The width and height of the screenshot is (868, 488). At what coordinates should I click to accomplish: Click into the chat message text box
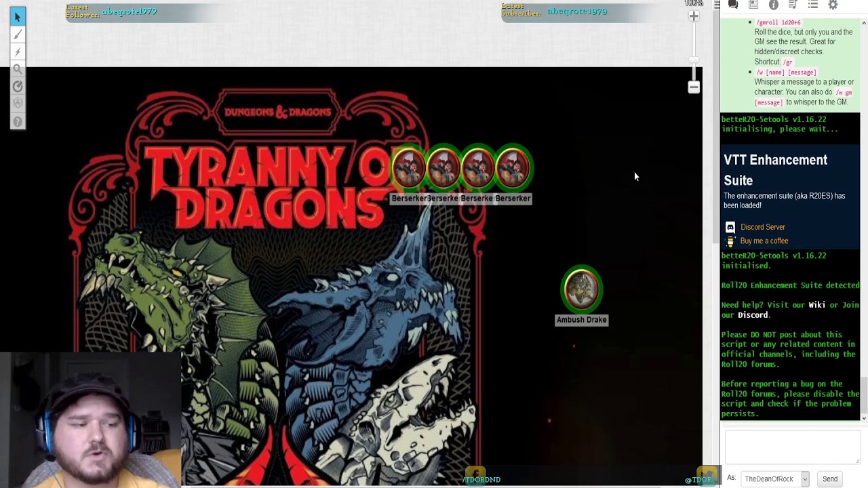791,447
